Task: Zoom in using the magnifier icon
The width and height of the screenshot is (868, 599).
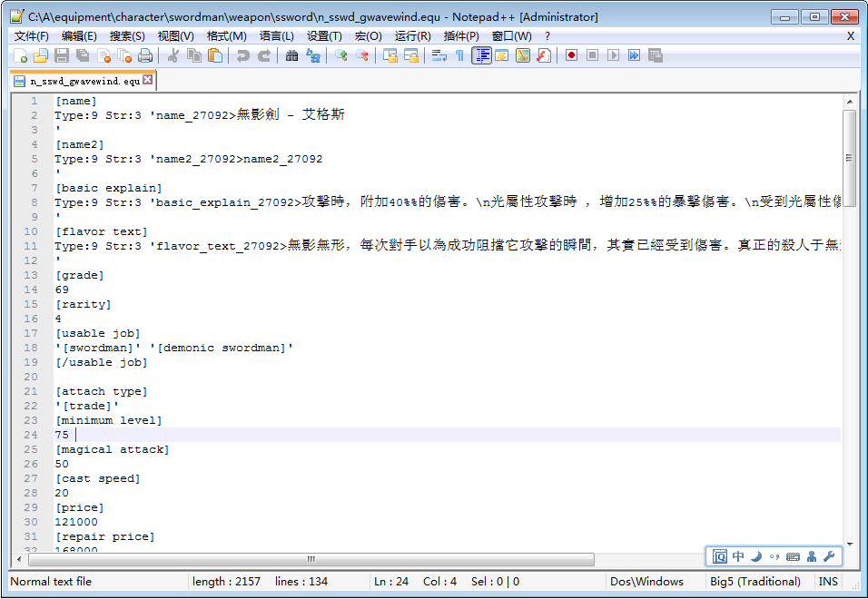Action: point(342,54)
